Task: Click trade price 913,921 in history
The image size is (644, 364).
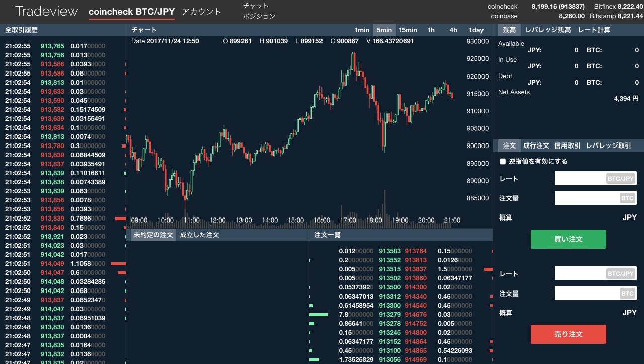Action: click(52, 236)
